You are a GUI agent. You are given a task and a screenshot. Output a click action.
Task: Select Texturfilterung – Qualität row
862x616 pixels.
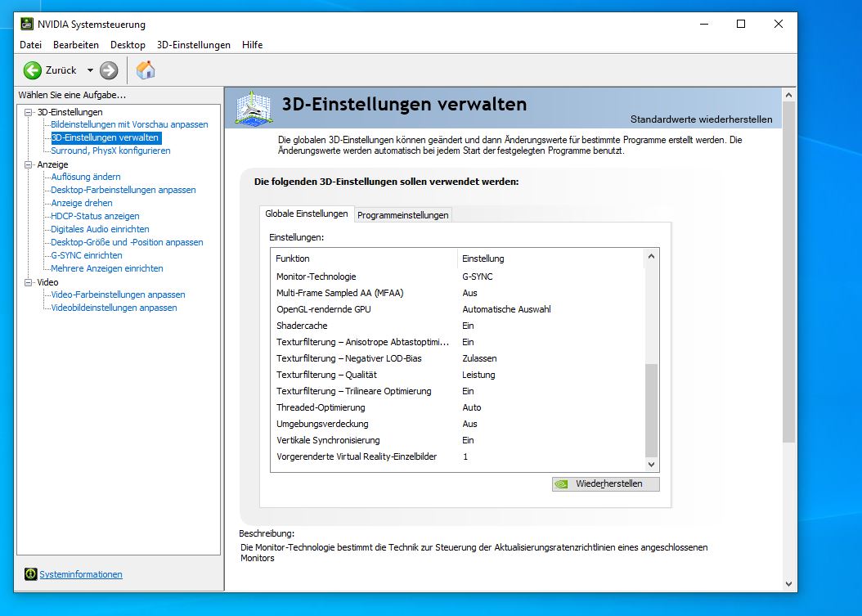457,375
